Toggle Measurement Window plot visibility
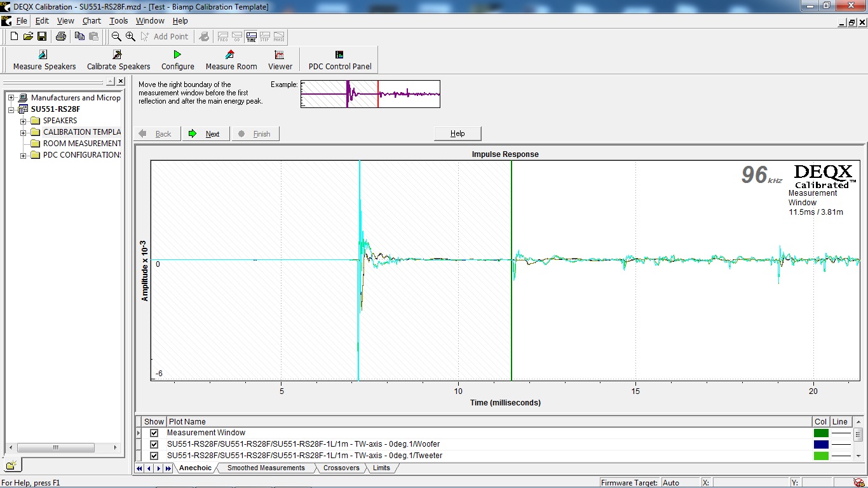This screenshot has height=488, width=868. (x=154, y=433)
